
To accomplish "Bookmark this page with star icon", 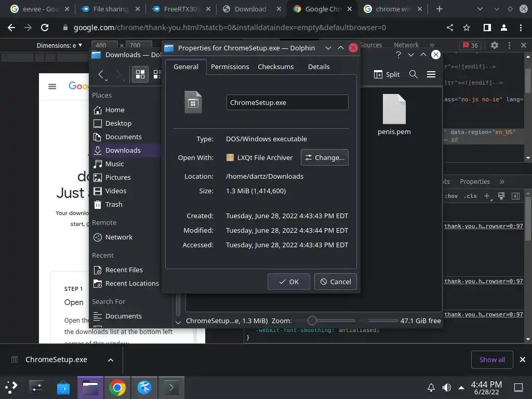I will point(467,28).
